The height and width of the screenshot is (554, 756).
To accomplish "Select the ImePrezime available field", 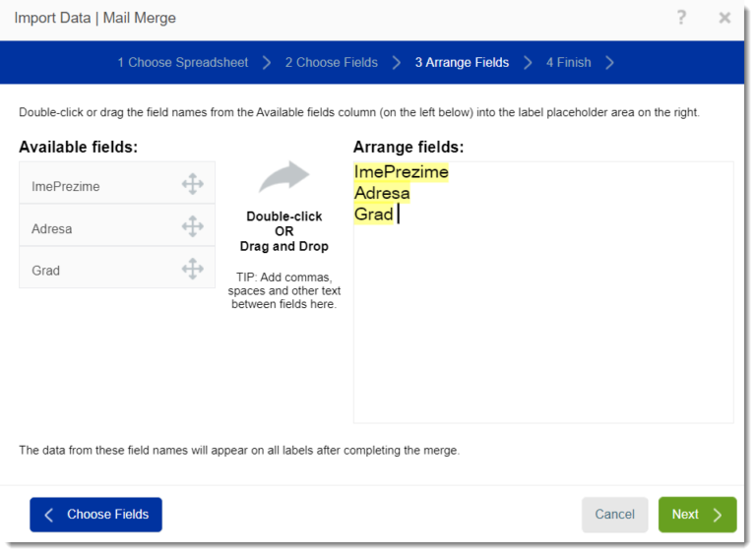I will pyautogui.click(x=117, y=183).
